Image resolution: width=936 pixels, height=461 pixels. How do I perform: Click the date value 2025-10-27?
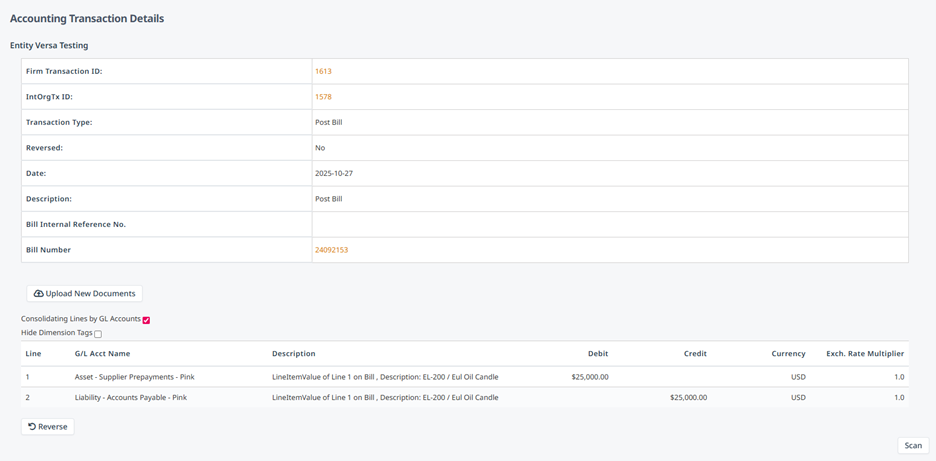pos(334,174)
